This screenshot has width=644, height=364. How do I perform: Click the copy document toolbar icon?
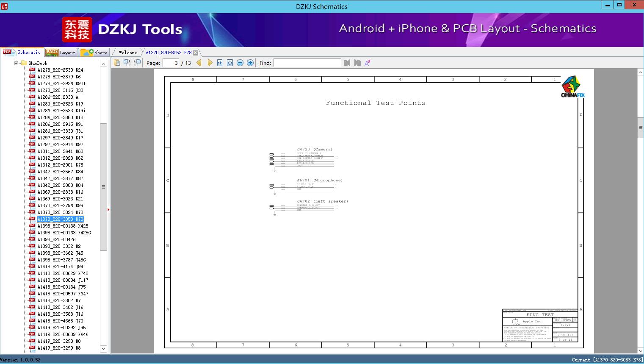tap(116, 63)
